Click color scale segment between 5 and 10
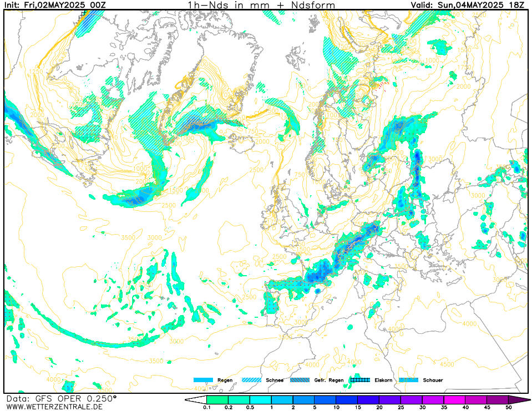This screenshot has width=532, height=411. coord(326,399)
